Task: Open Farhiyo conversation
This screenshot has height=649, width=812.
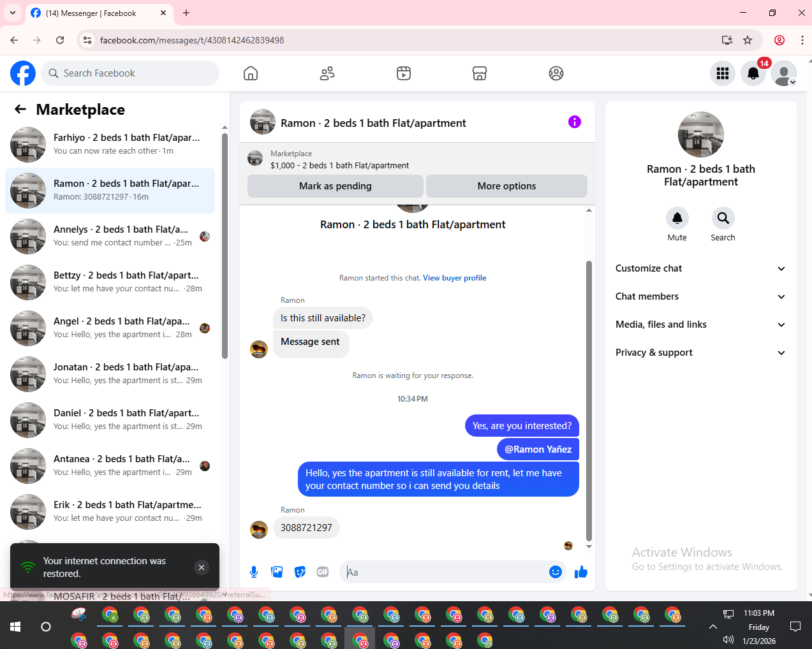Action: pos(110,145)
